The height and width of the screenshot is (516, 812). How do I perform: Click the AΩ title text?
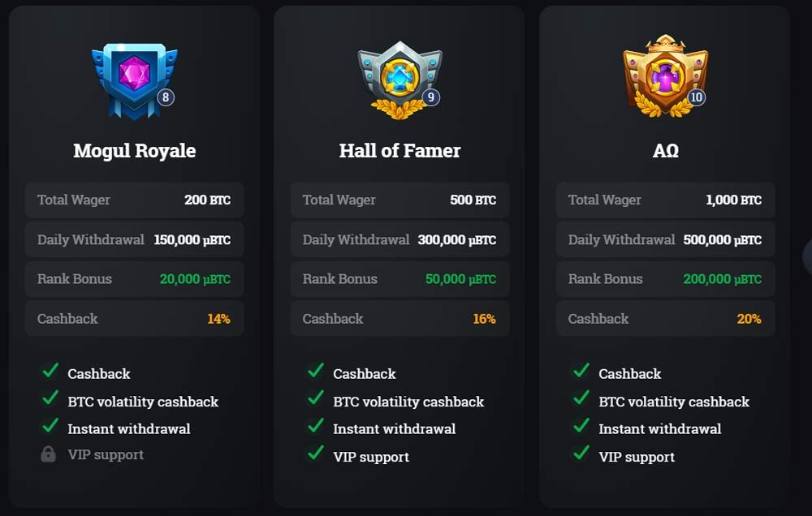click(666, 151)
